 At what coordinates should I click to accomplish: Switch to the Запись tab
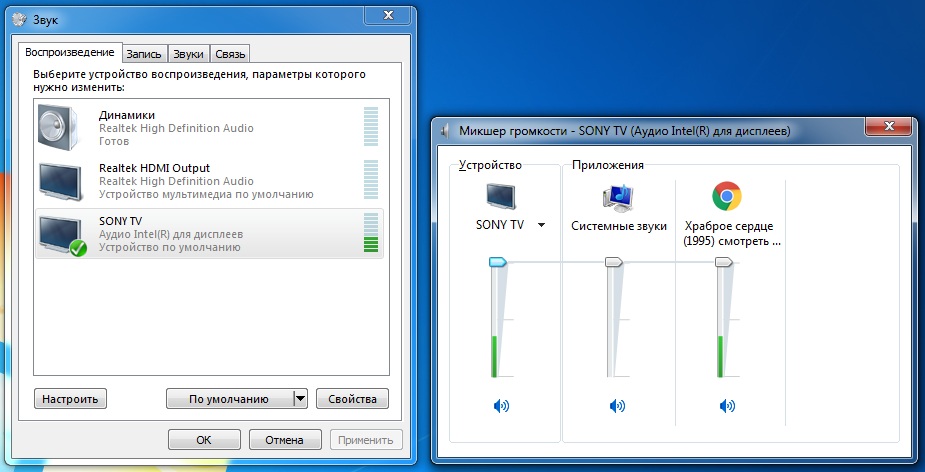point(144,54)
